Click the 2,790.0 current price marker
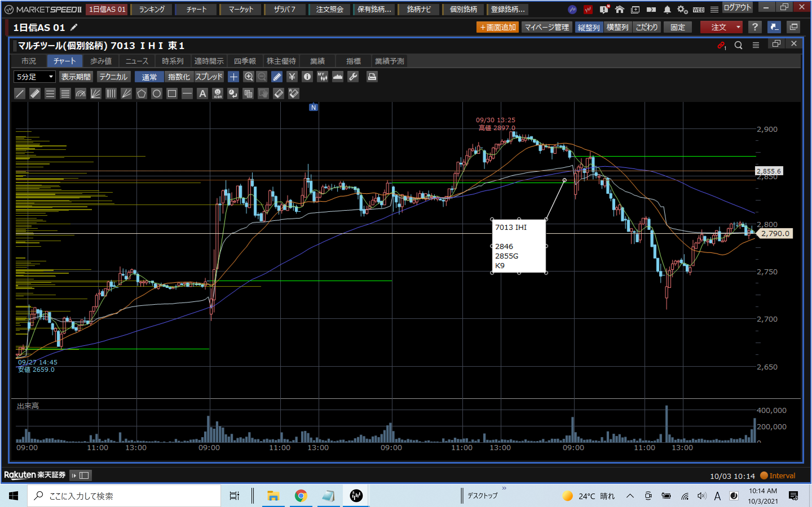The height and width of the screenshot is (507, 812). tap(775, 234)
